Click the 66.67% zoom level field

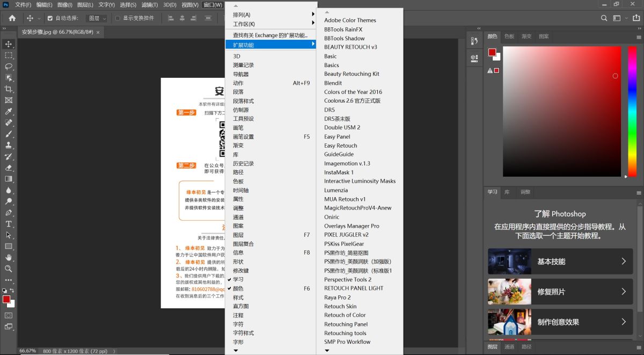point(28,351)
